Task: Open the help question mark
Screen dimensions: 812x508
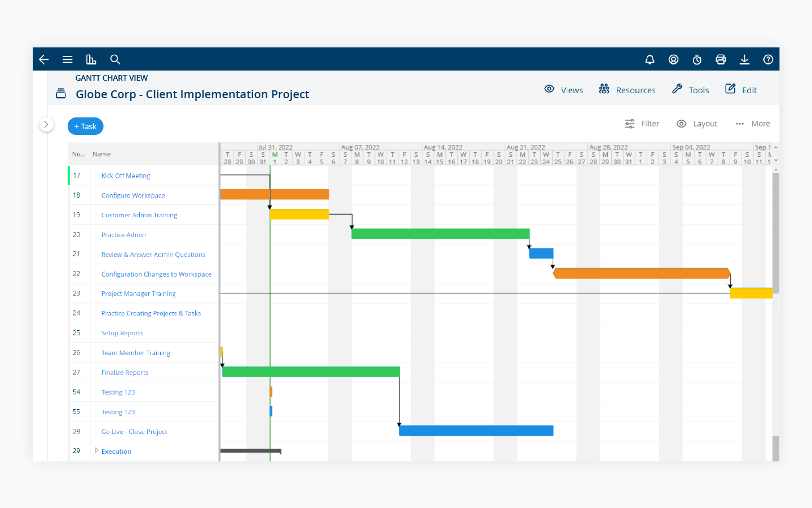Action: coord(768,59)
